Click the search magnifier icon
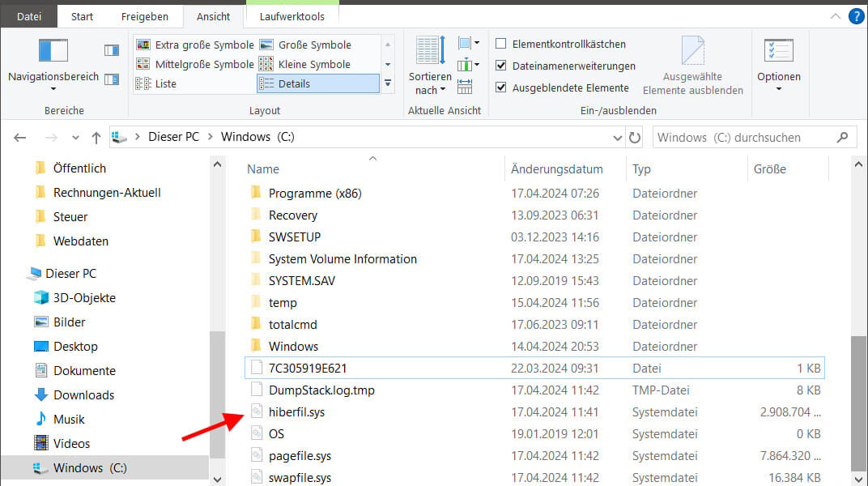This screenshot has width=868, height=486. 843,137
